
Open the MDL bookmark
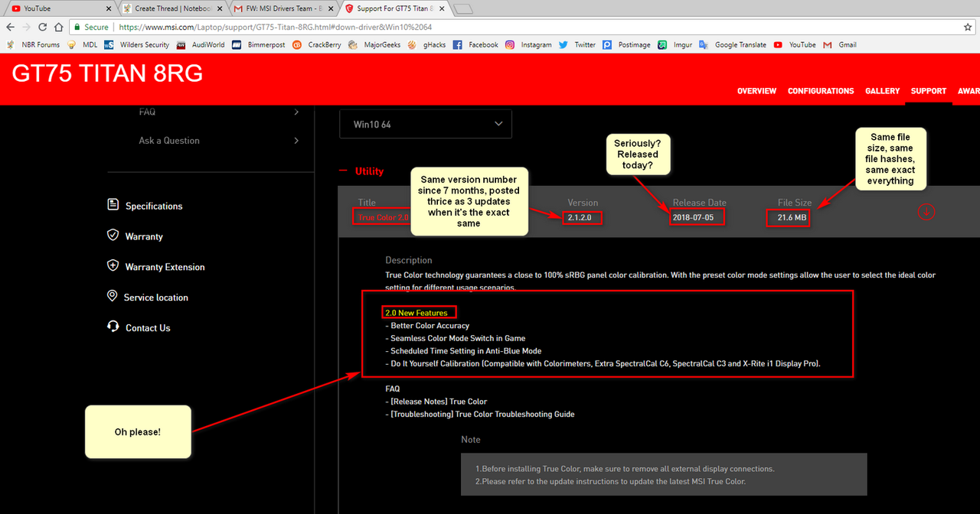(83, 45)
